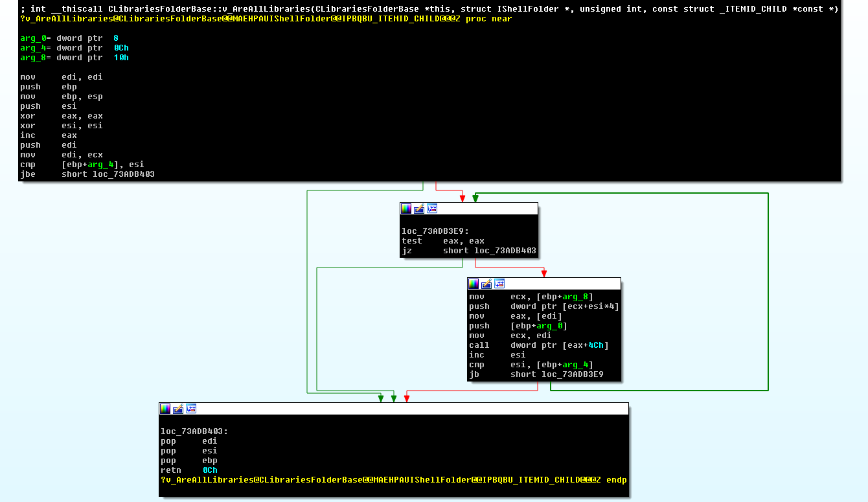
Task: Click the 0Ch operand of the retn instruction
Action: click(x=210, y=470)
